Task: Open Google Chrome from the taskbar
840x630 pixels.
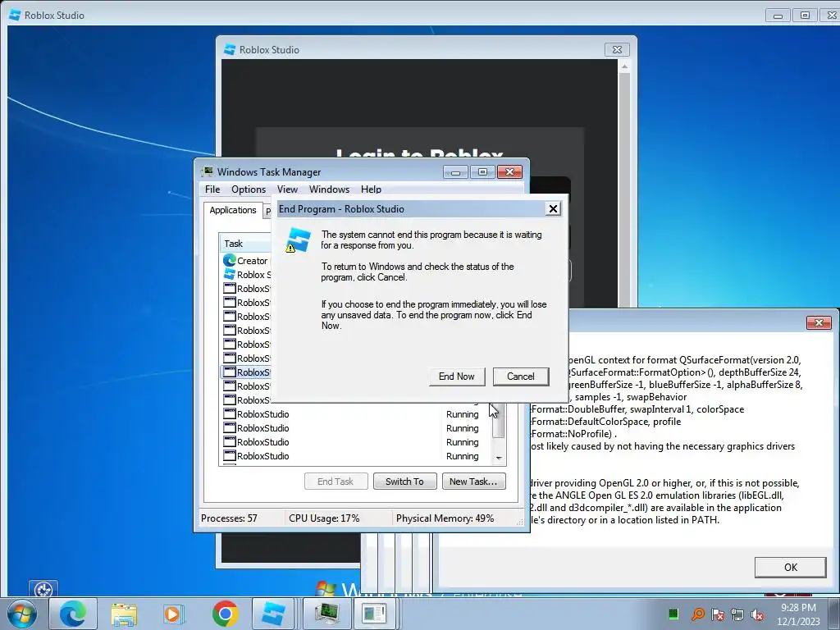Action: tap(225, 614)
